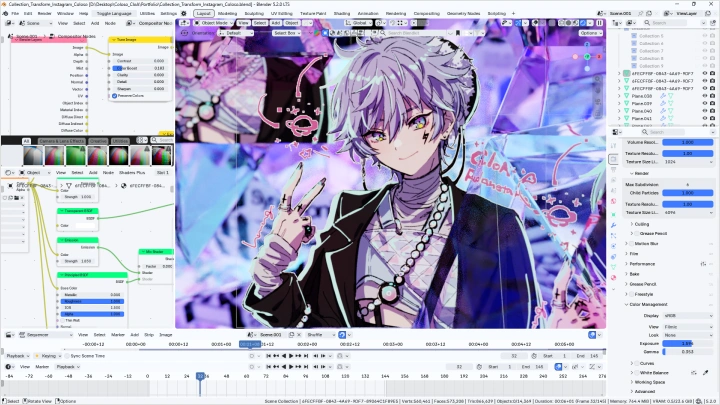This screenshot has width=720, height=405.
Task: Open Blender preferences gear icon in top bar
Action: (184, 13)
